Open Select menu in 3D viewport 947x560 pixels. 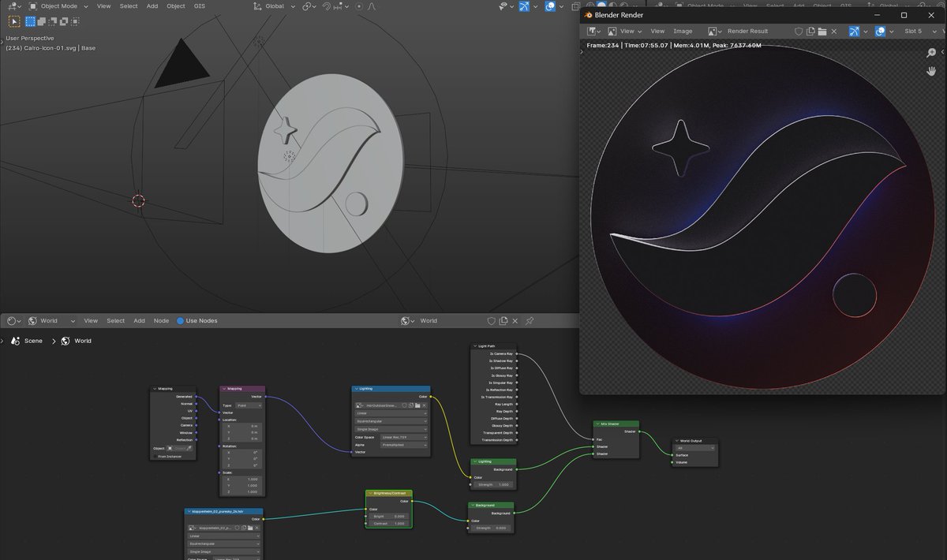click(129, 6)
